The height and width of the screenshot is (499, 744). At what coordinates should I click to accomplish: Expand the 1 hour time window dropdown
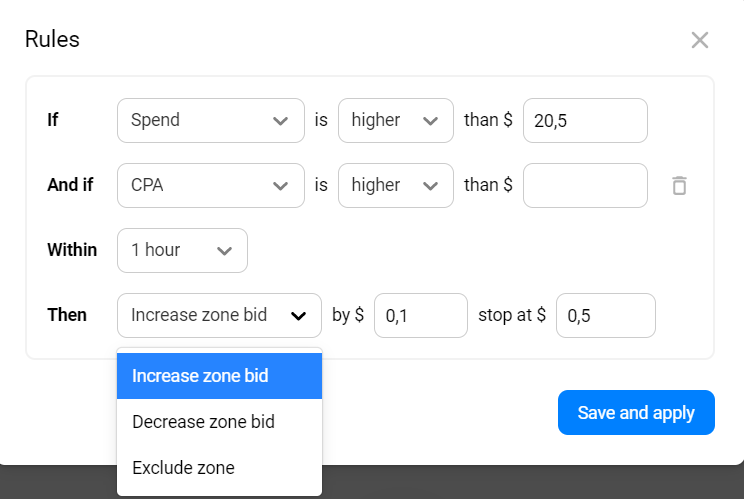pos(182,250)
